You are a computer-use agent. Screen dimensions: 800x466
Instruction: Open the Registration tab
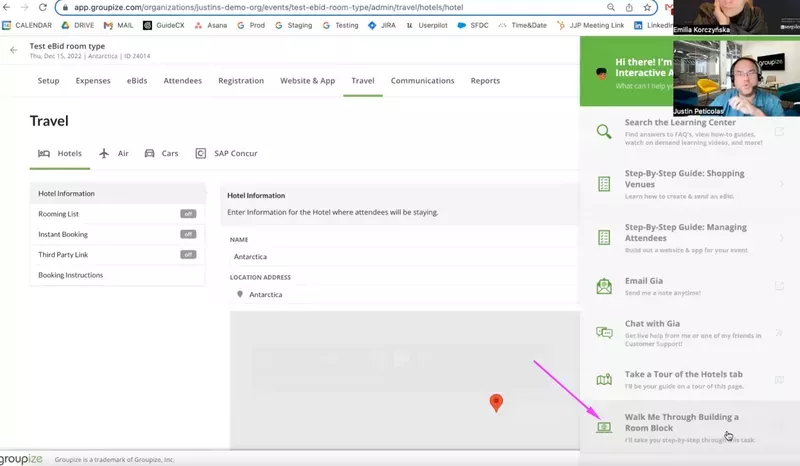pos(240,81)
